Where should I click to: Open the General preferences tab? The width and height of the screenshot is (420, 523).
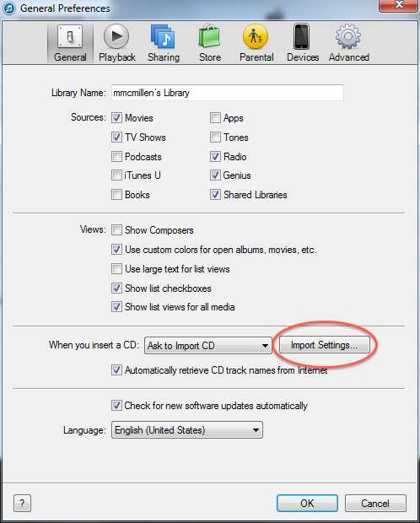(x=70, y=43)
